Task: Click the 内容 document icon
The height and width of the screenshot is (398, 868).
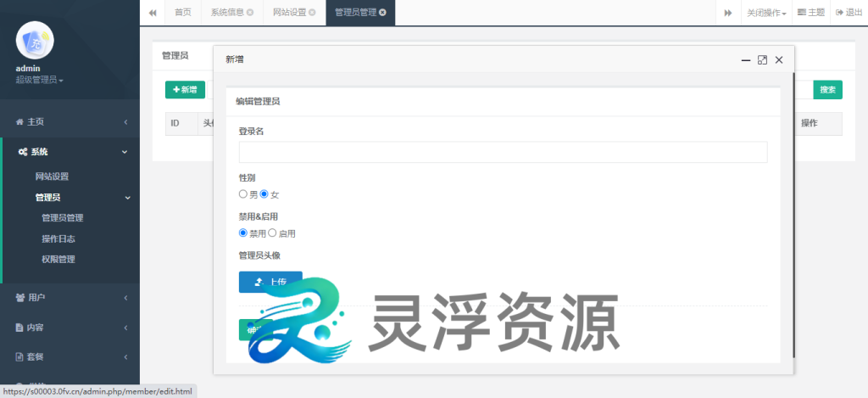Action: [x=19, y=327]
